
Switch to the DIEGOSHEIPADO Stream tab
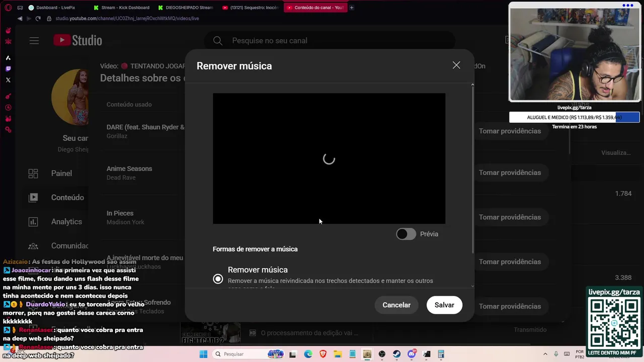(x=186, y=8)
